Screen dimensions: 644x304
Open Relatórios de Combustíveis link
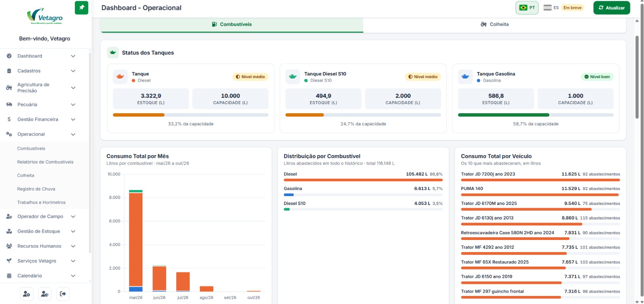pos(45,162)
